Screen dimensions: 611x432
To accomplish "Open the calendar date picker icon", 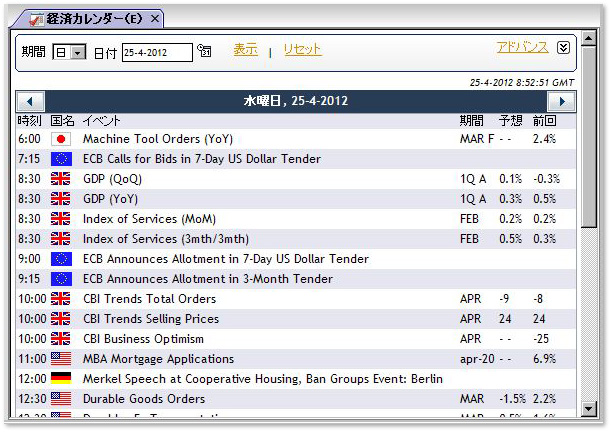I will [x=204, y=50].
